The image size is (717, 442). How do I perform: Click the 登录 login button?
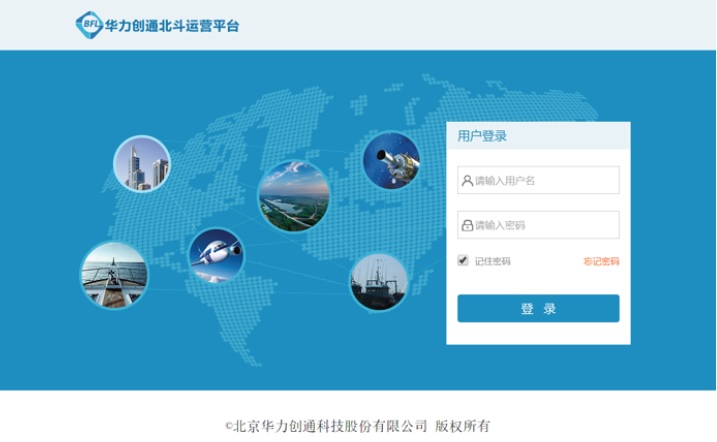[538, 309]
